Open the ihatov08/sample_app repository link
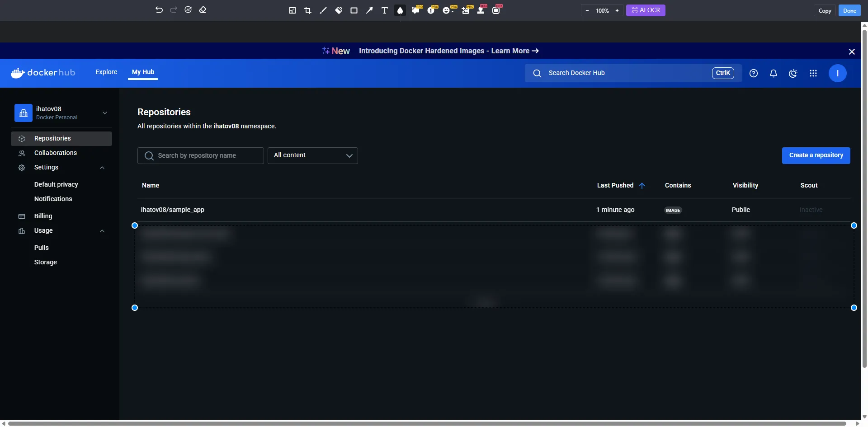This screenshot has height=427, width=868. click(173, 210)
